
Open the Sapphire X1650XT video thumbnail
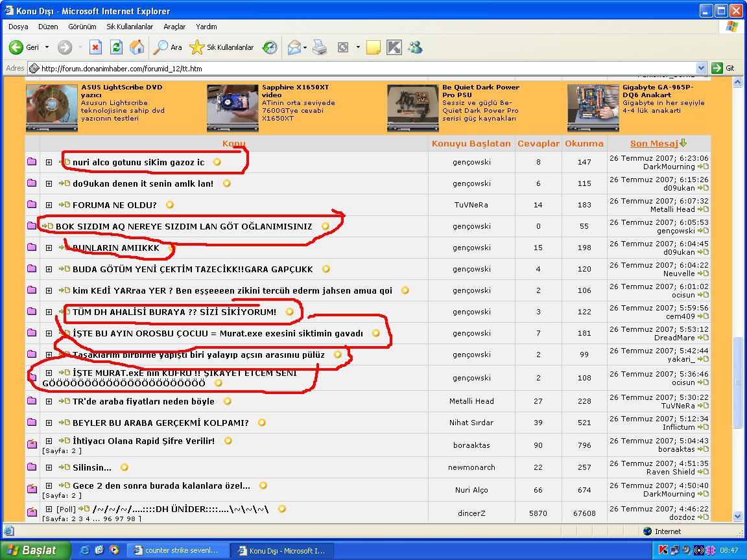click(233, 108)
